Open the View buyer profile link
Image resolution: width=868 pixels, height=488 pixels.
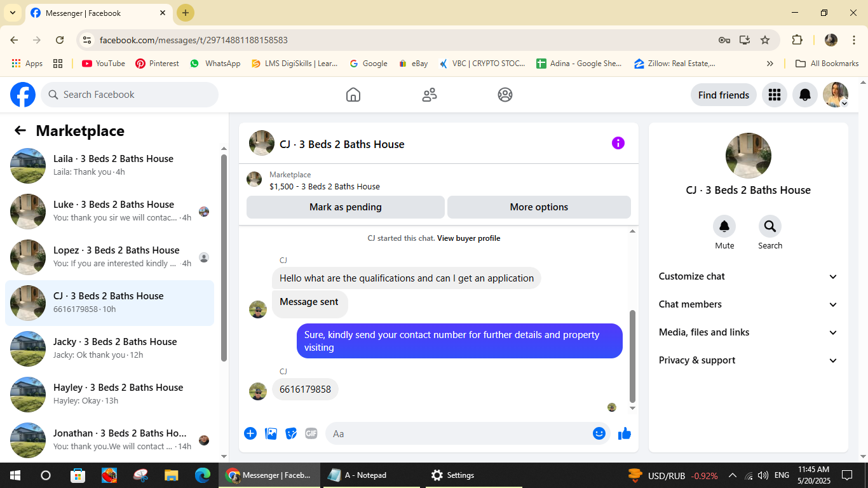[x=468, y=238]
